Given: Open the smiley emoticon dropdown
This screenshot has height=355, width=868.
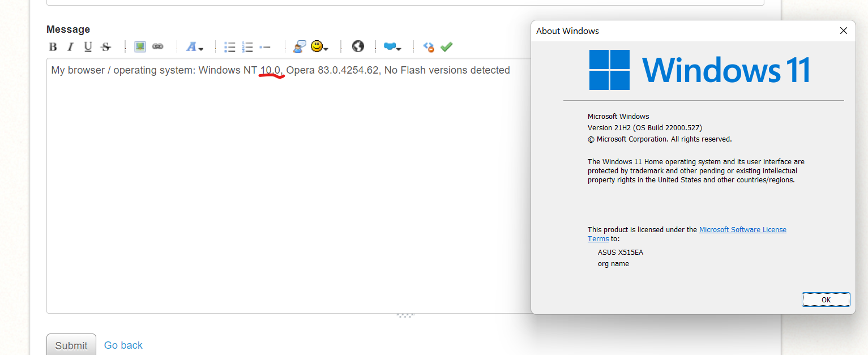Looking at the screenshot, I should [319, 47].
